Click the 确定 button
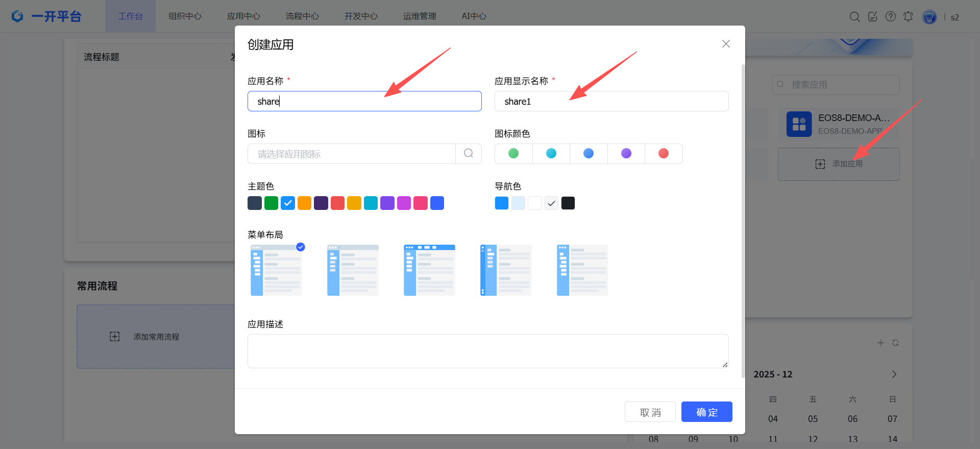Viewport: 980px width, 449px height. pos(706,412)
